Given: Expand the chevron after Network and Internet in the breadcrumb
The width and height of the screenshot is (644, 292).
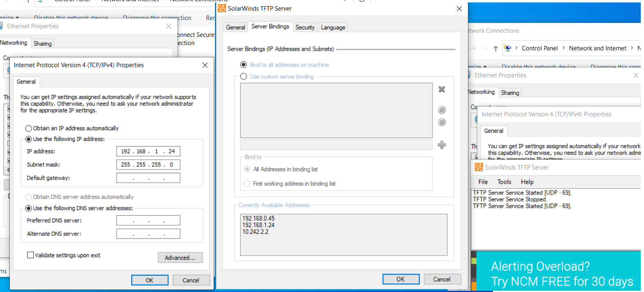Looking at the screenshot, I should click(632, 48).
